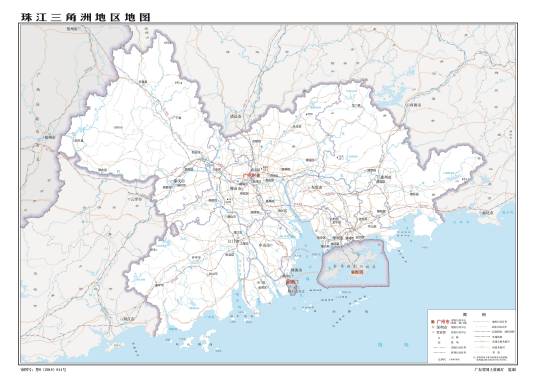Click the 佛山市 label west of Guangzhou
The width and height of the screenshot is (536, 388).
236,188
